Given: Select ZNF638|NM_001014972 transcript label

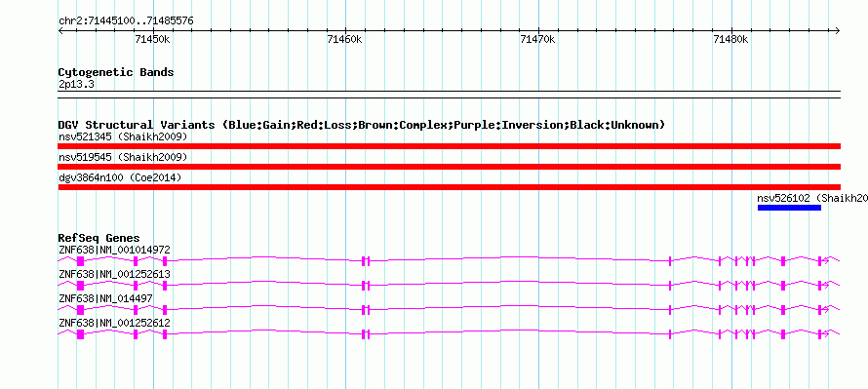Looking at the screenshot, I should coord(114,251).
